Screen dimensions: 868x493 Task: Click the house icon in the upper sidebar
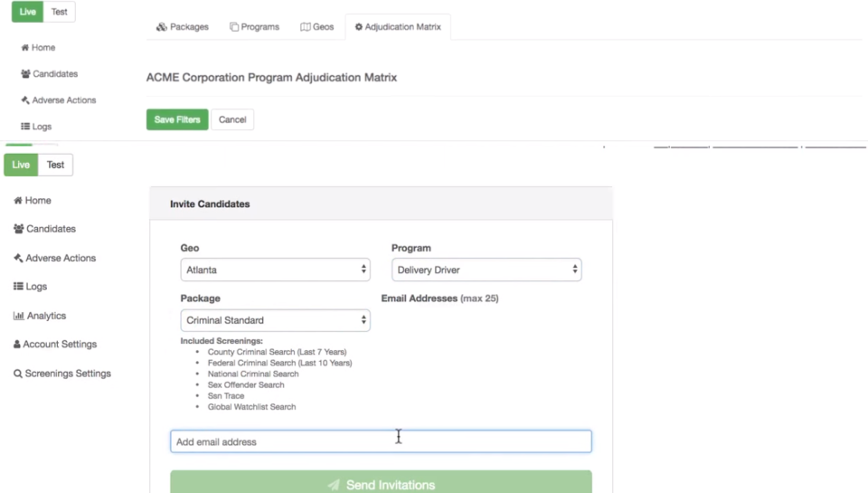(25, 48)
